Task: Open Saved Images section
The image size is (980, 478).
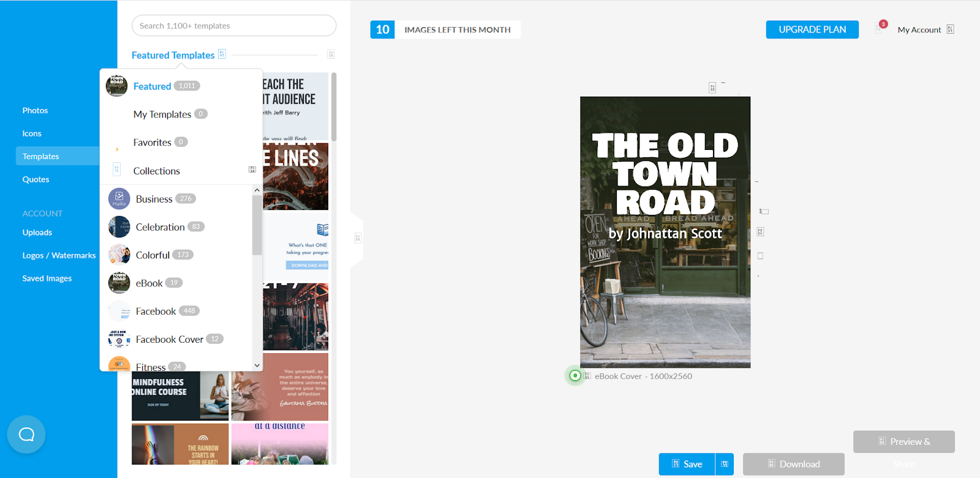Action: click(x=47, y=278)
